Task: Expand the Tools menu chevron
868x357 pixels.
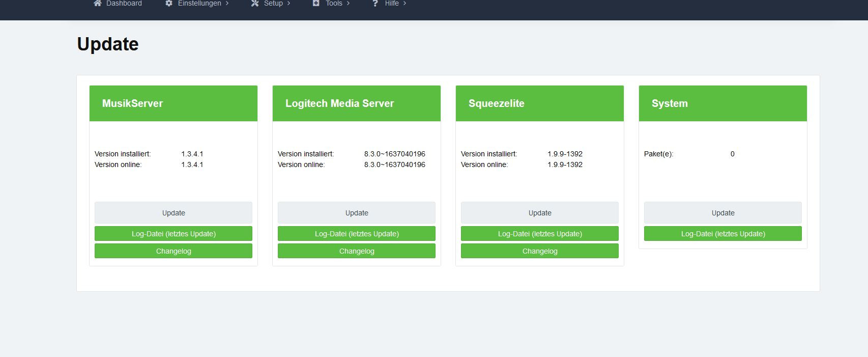Action: (349, 4)
